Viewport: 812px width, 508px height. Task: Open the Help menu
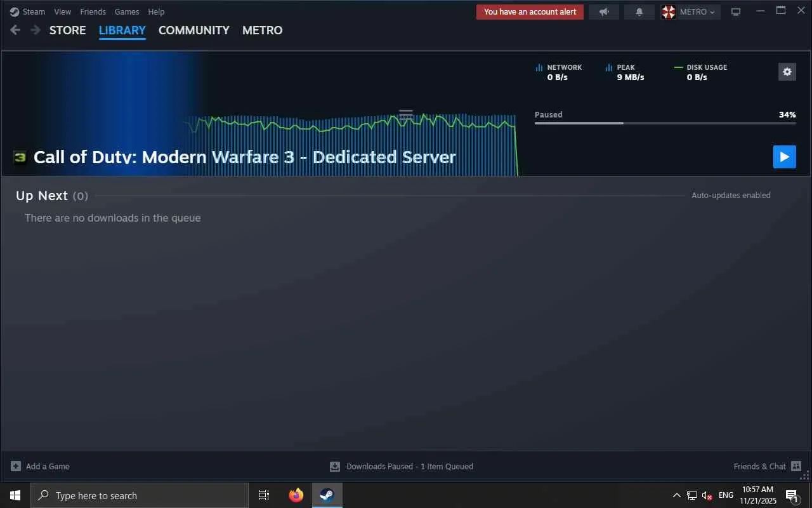156,11
